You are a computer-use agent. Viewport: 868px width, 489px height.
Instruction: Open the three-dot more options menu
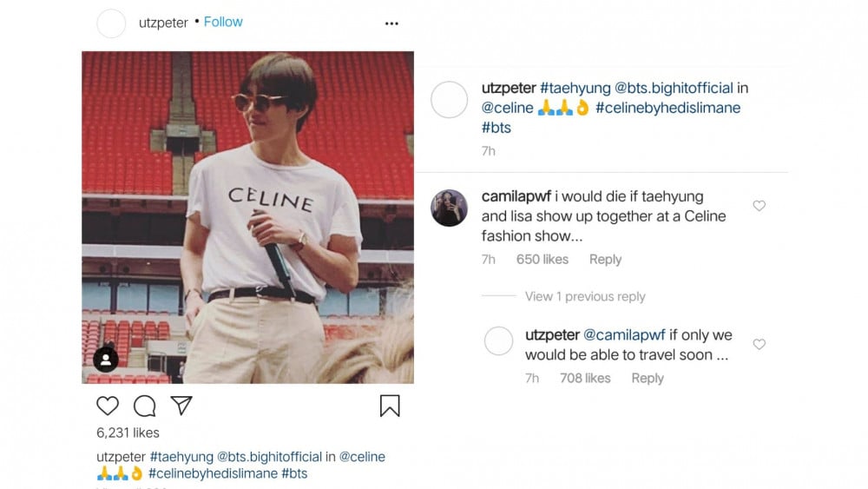pos(391,23)
